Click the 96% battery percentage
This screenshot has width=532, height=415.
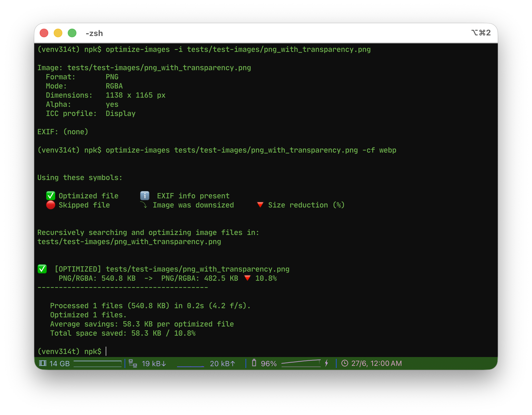click(x=269, y=363)
